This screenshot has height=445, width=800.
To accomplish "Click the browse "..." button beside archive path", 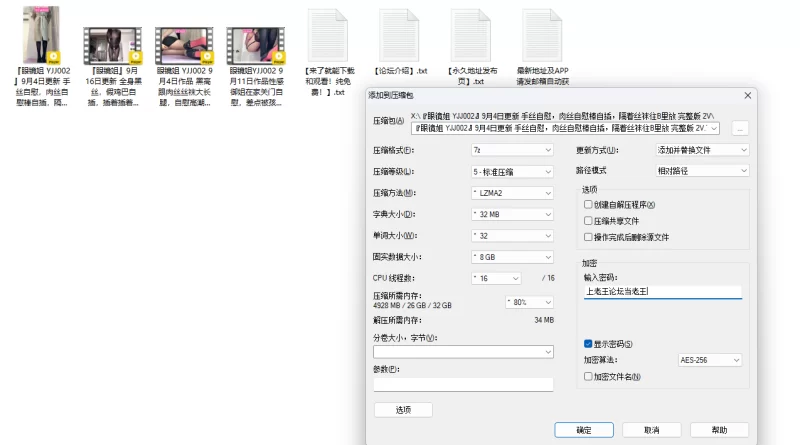I will click(740, 128).
